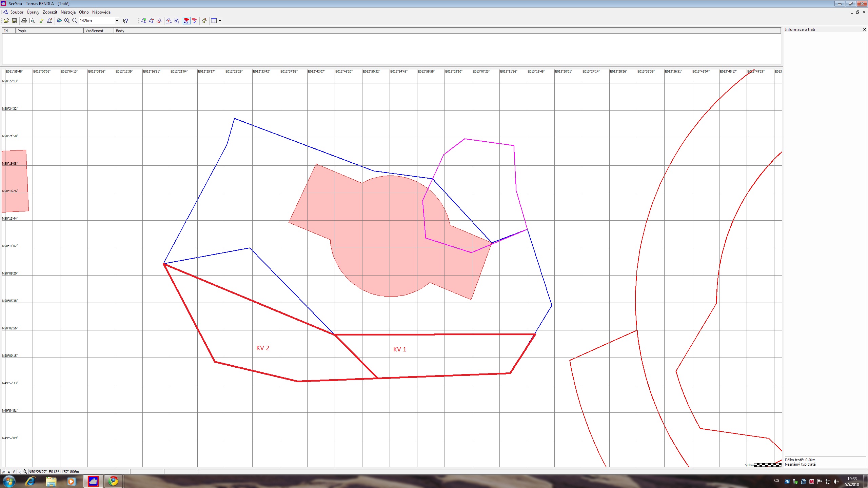Toggle the V status bar button
The image size is (868, 488).
coord(14,472)
